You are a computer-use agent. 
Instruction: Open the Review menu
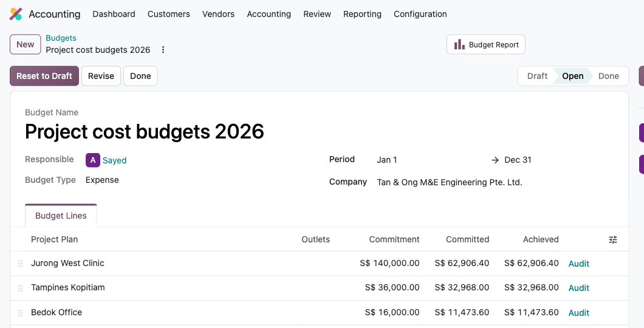[x=317, y=14]
